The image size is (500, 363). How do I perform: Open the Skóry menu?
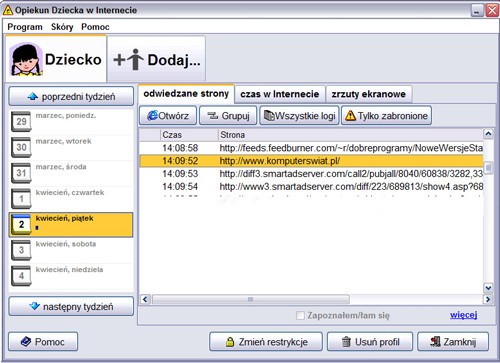coord(62,27)
